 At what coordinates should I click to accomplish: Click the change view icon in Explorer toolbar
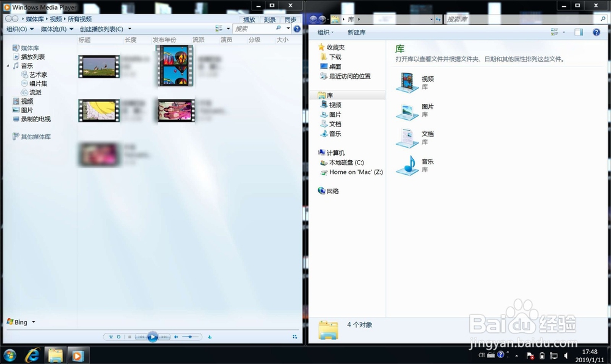click(x=554, y=32)
